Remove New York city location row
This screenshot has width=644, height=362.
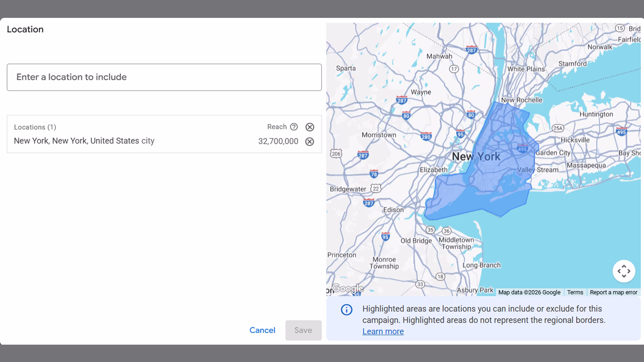pos(310,141)
